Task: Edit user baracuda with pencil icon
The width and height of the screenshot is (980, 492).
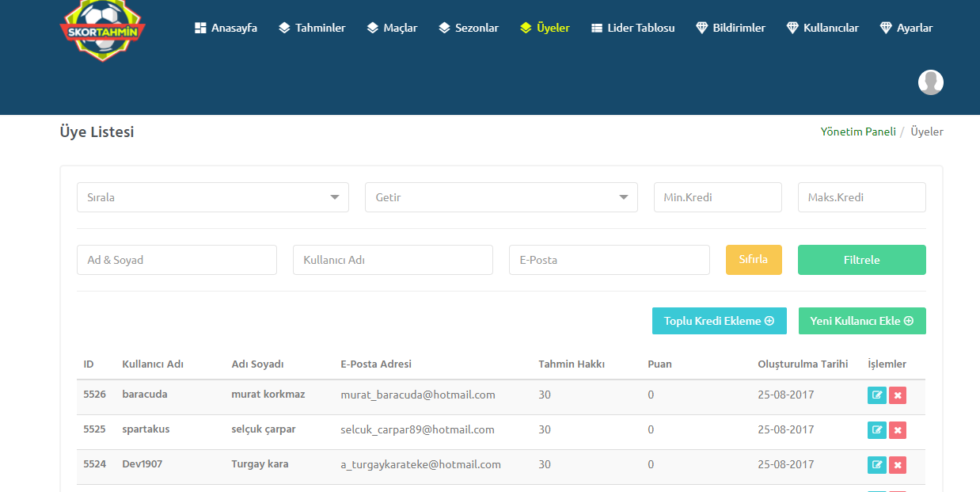Action: click(x=877, y=395)
